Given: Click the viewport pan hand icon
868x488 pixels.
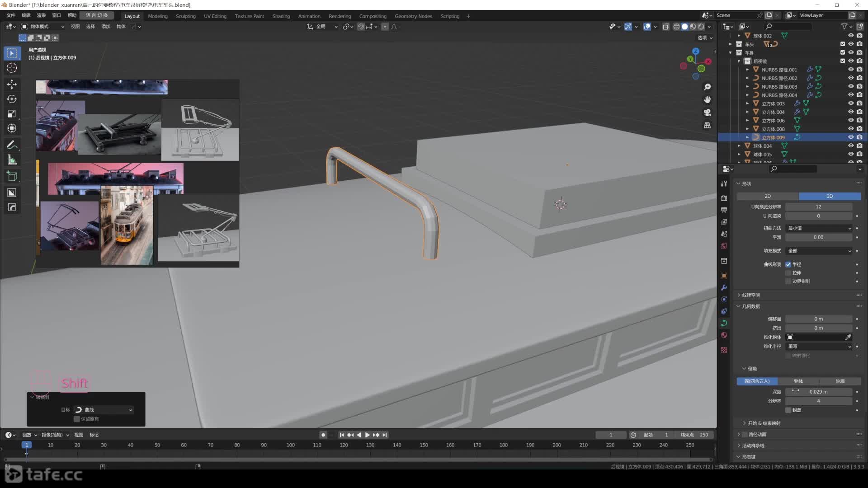Looking at the screenshot, I should point(708,99).
